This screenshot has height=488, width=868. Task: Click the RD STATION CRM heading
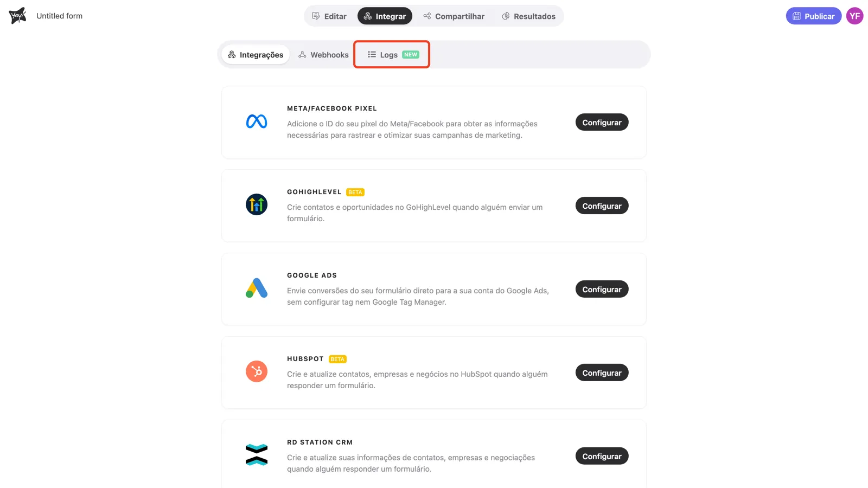click(320, 442)
